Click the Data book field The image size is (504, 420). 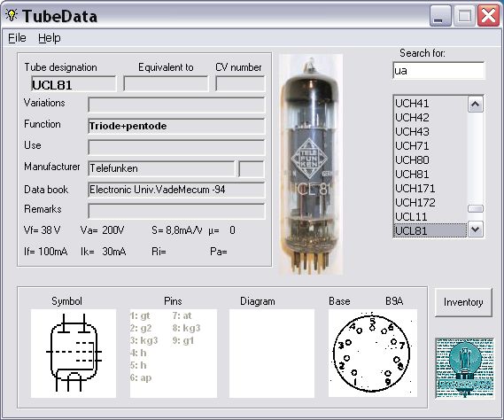[x=176, y=190]
